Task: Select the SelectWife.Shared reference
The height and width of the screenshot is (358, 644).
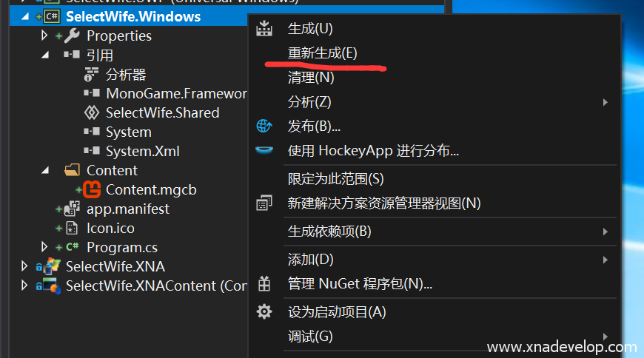Action: click(x=163, y=112)
